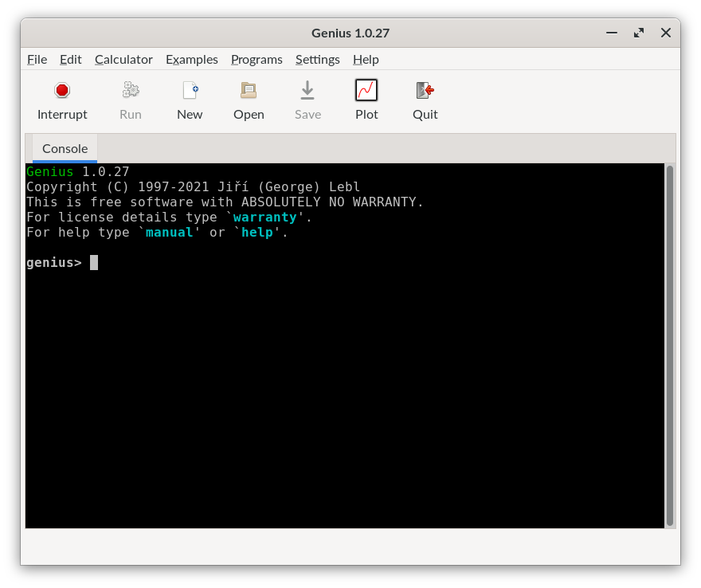Click the green 'Genius' text in the console
Image resolution: width=701 pixels, height=588 pixels.
[49, 172]
